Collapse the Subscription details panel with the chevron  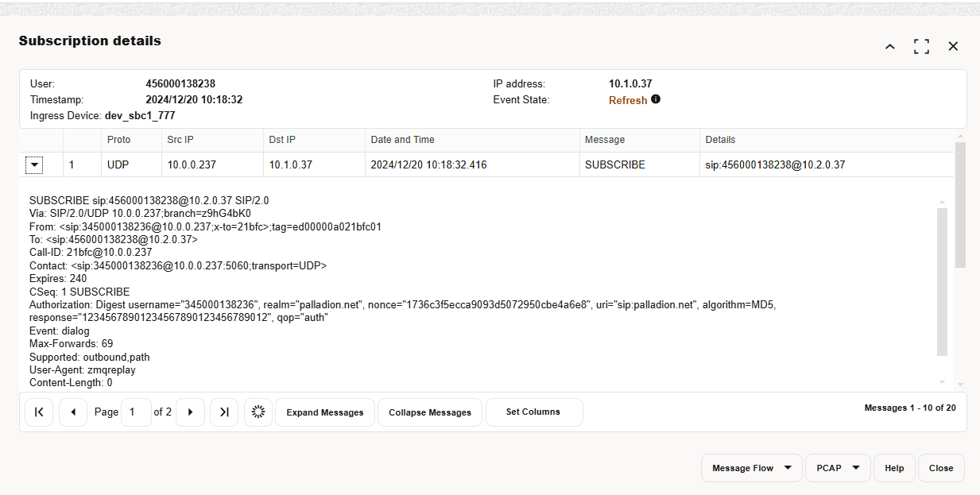(x=889, y=46)
